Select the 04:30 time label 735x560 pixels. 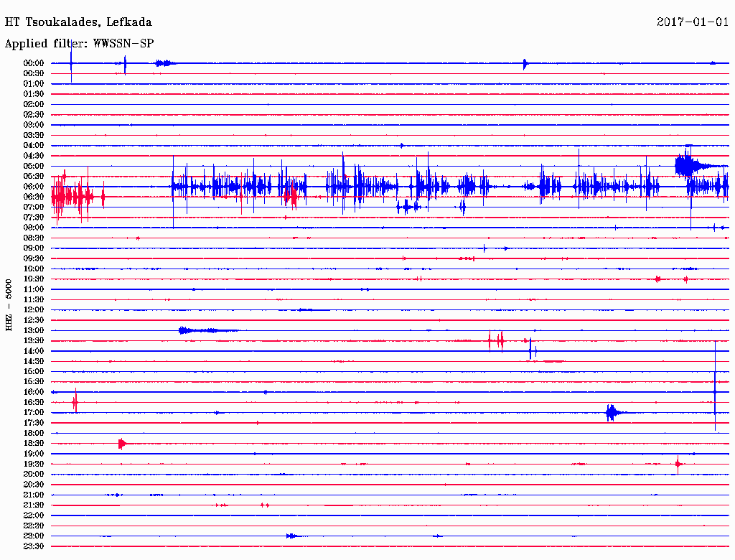pos(33,156)
